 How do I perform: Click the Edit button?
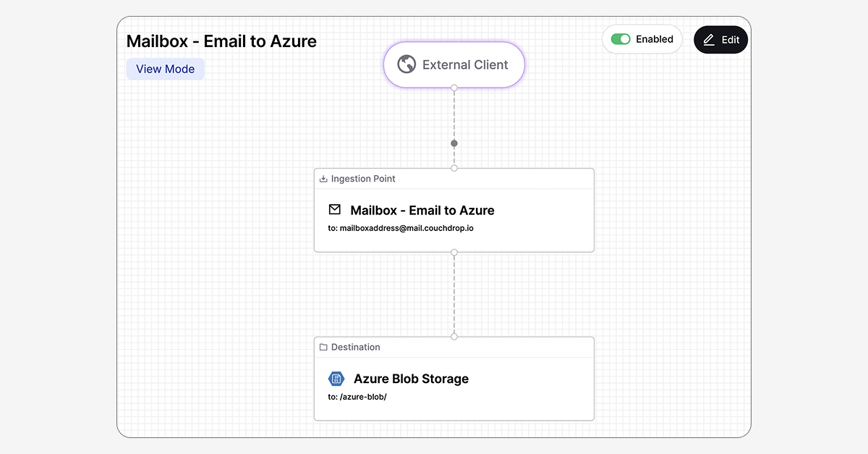[x=720, y=40]
